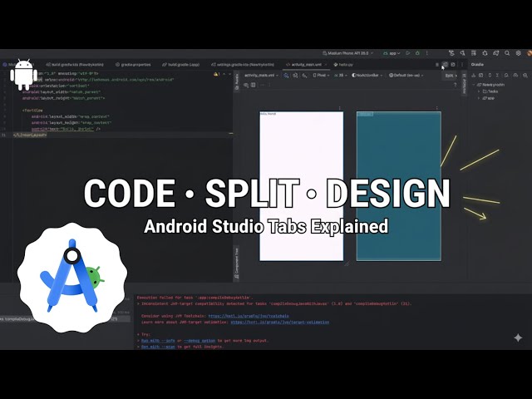532x399 pixels.
Task: Click Gradle panel expand all icon
Action: click(490, 76)
